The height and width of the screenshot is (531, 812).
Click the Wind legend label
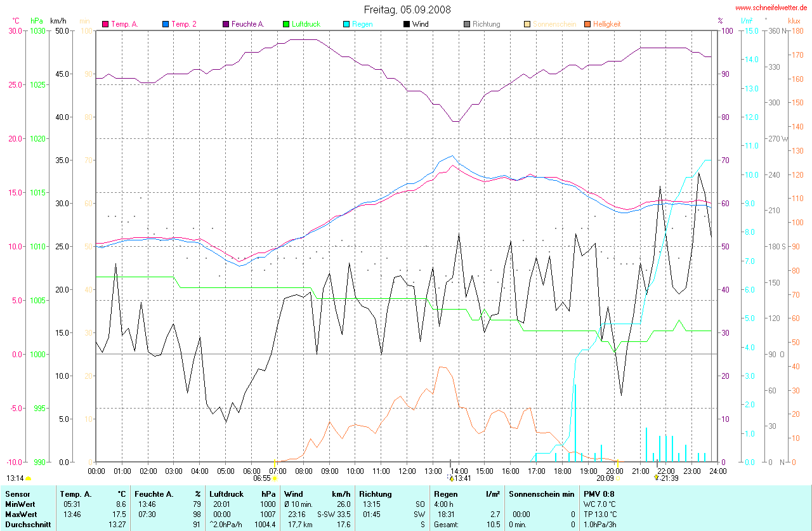420,24
